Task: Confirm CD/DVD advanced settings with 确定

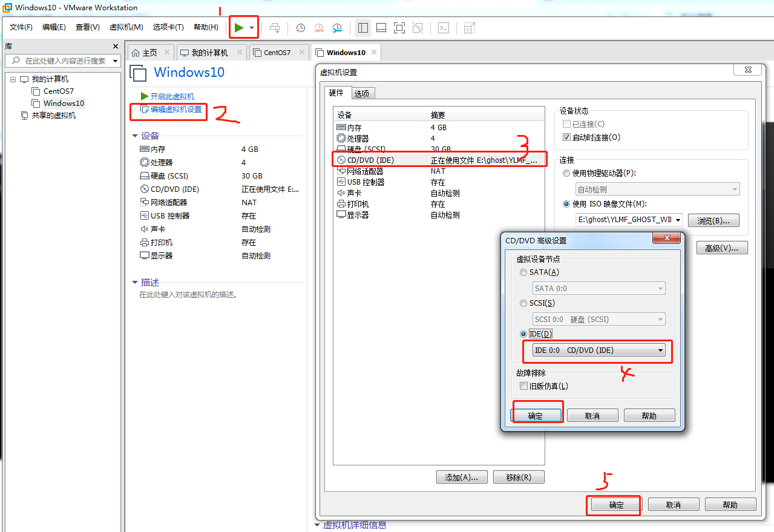Action: pos(536,415)
